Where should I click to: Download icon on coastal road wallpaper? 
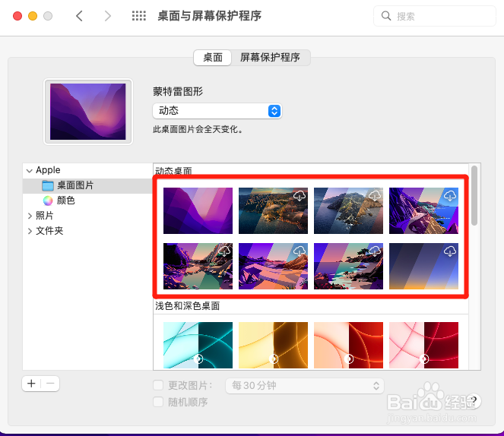450,195
